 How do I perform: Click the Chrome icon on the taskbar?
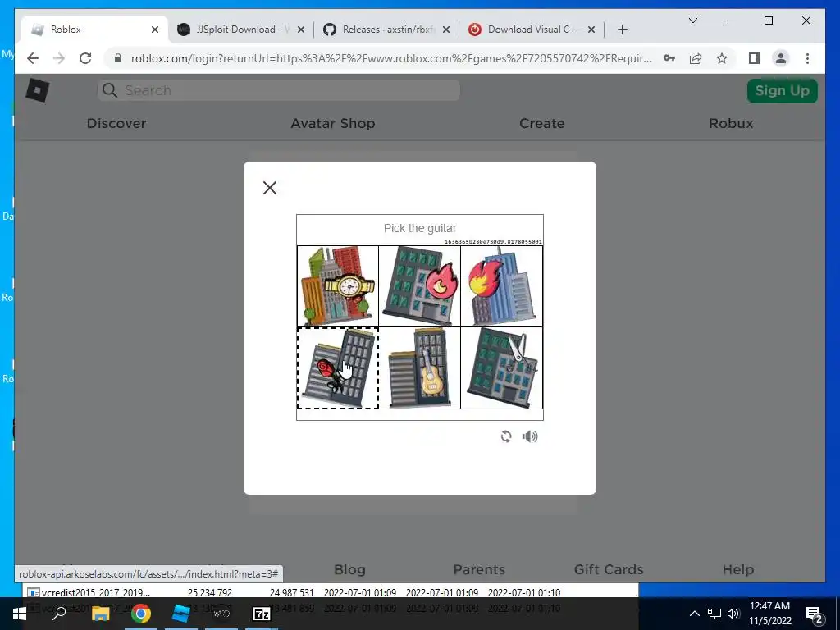141,614
